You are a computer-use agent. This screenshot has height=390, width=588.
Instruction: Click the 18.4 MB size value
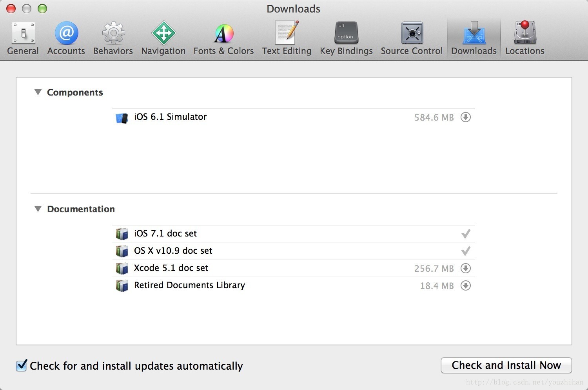tap(437, 286)
